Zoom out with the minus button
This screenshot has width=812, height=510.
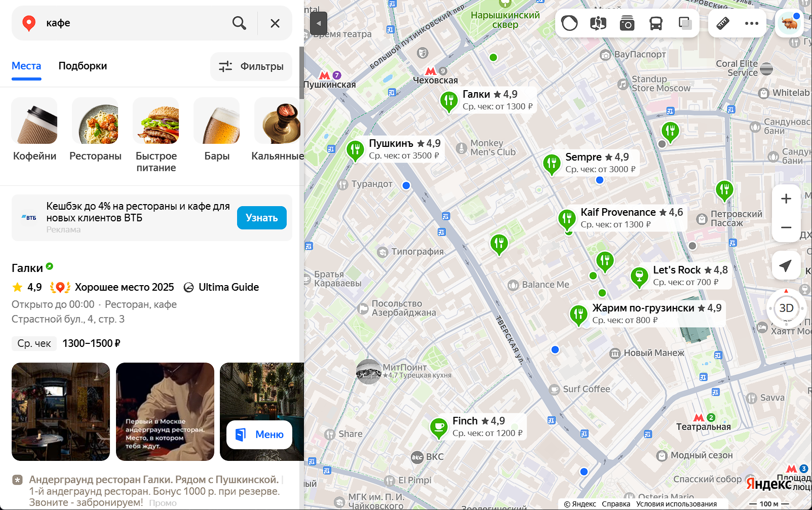786,227
